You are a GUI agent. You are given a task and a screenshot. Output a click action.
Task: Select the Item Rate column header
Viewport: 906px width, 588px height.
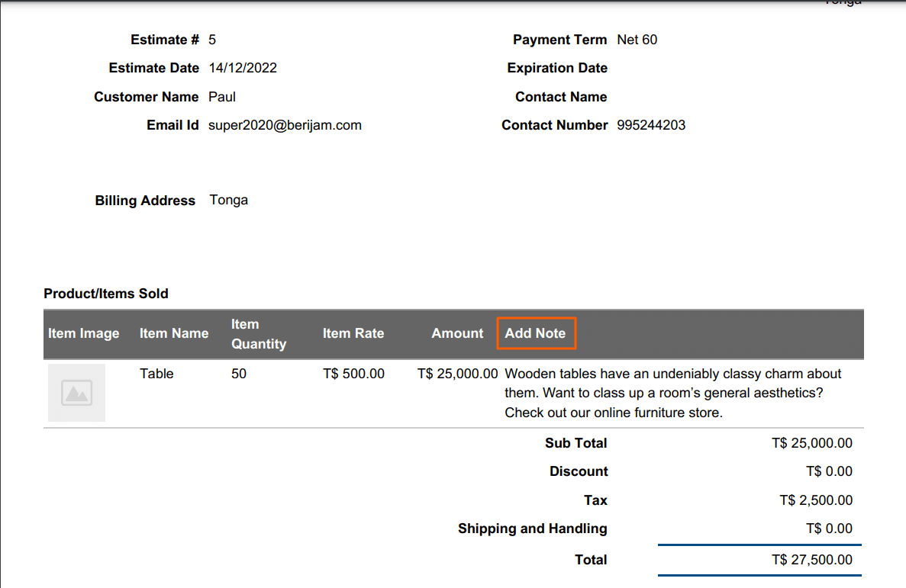(353, 333)
